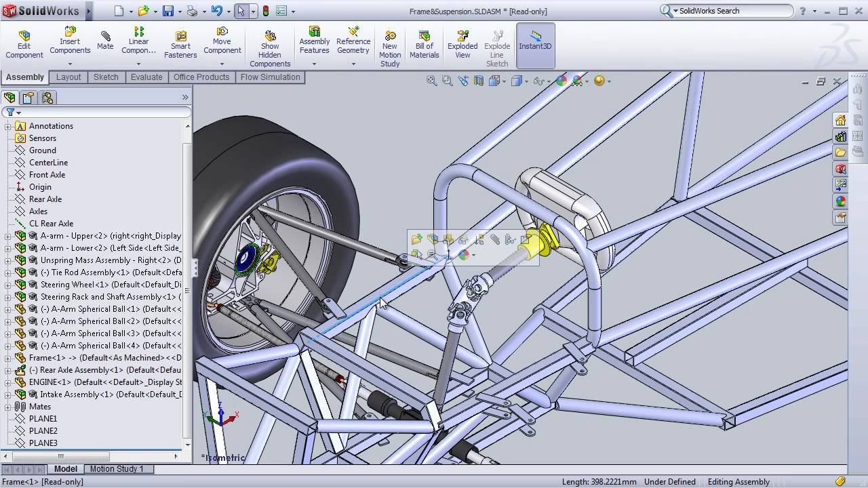
Task: Open the Insert Components dropdown arrow
Action: point(70,64)
